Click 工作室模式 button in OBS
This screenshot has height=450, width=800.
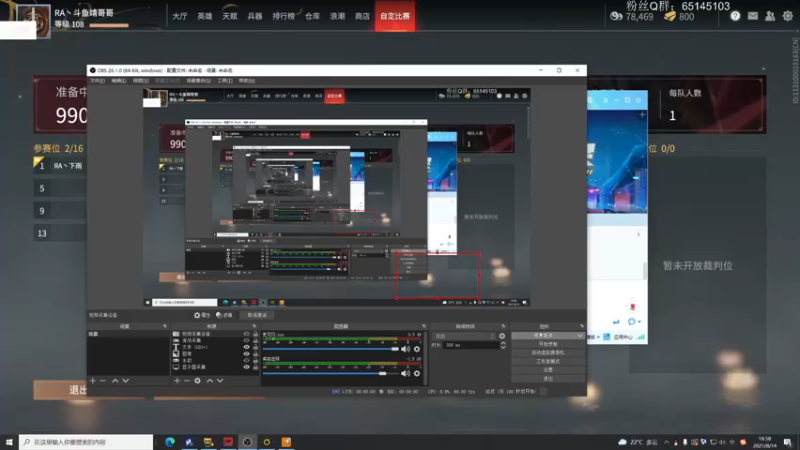tap(548, 361)
